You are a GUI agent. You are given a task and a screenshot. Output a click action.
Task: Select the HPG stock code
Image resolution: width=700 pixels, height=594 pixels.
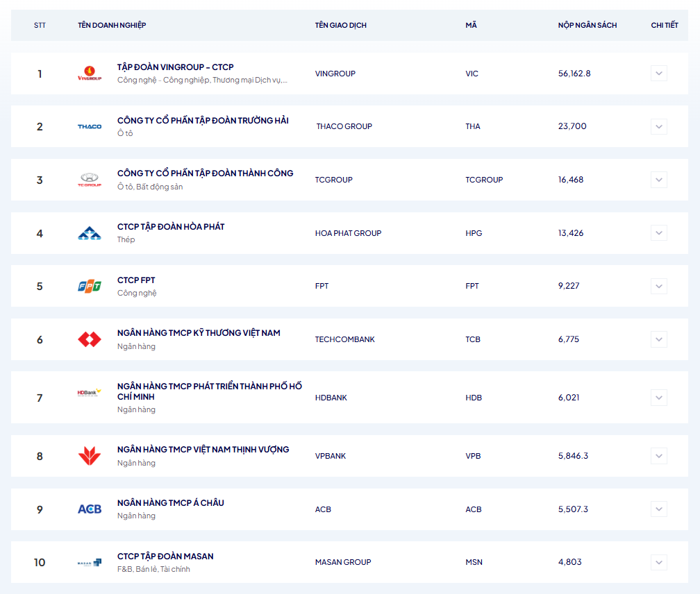point(474,233)
